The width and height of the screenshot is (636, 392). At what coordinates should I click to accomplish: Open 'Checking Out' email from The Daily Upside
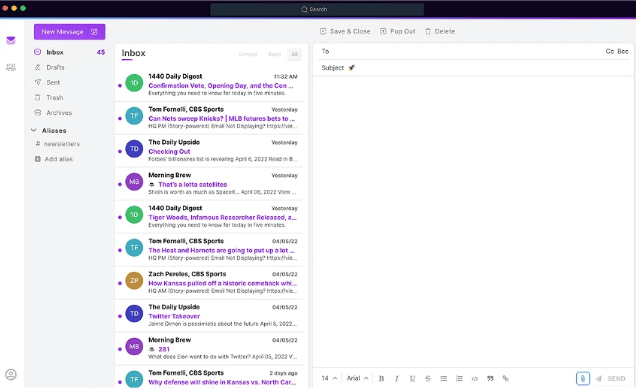click(209, 151)
